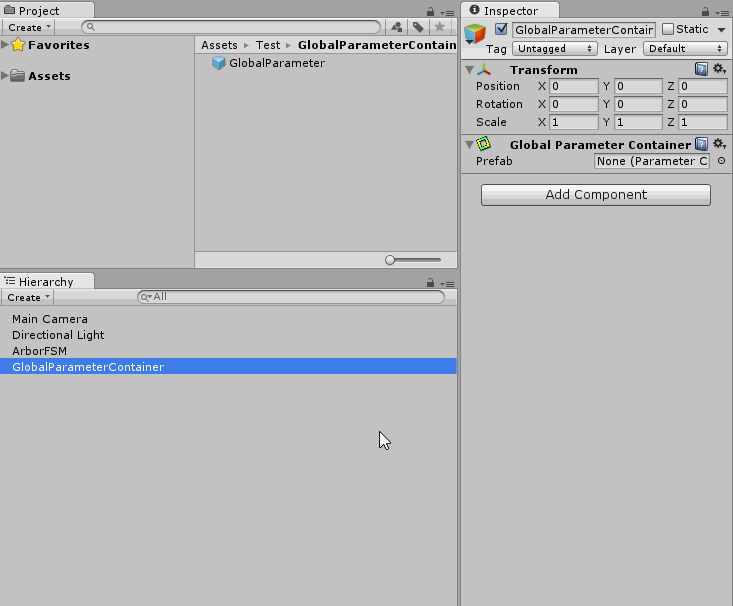Open the Transform component gear settings
Screen dimensions: 733x606
point(718,70)
